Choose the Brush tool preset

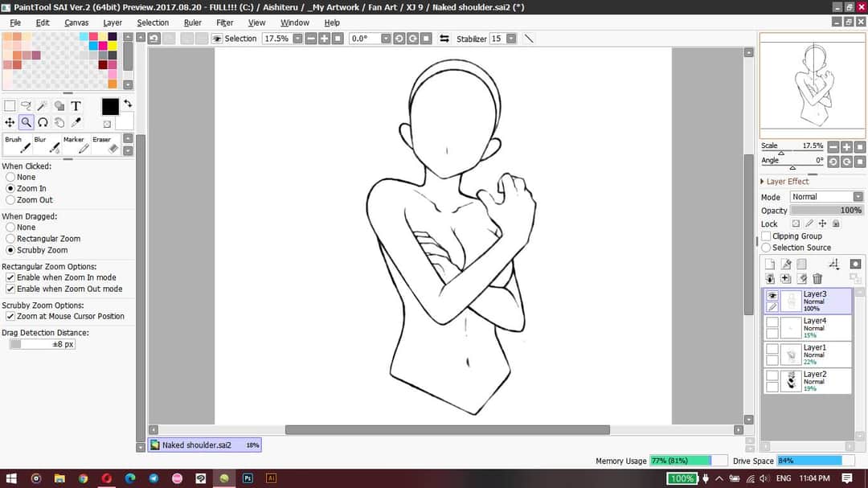point(17,145)
